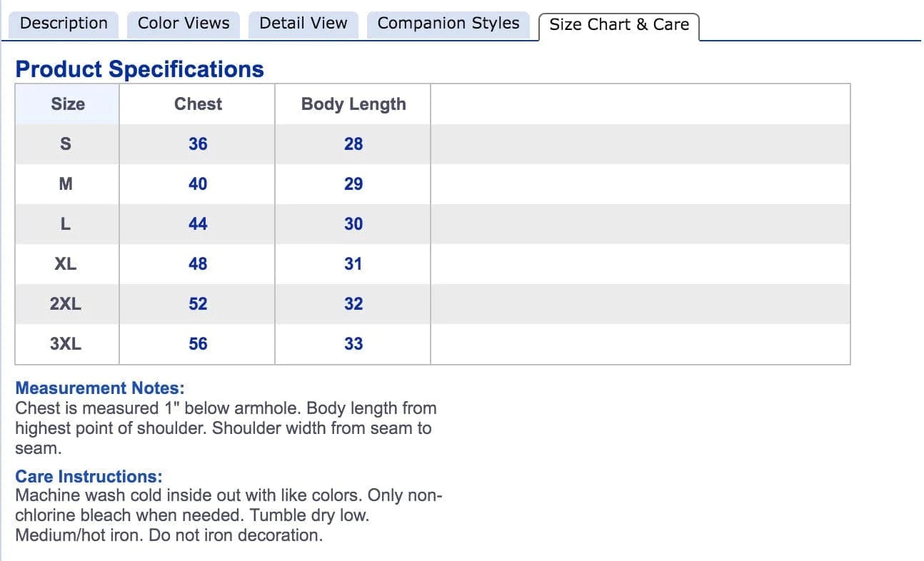Click the Measurement Notes heading
The height and width of the screenshot is (561, 924).
100,388
